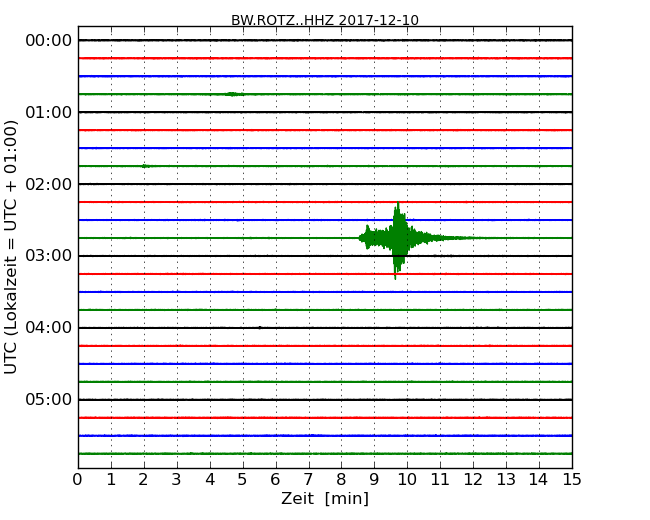
Task: Click the large green seismic event peak
Action: coord(399,240)
